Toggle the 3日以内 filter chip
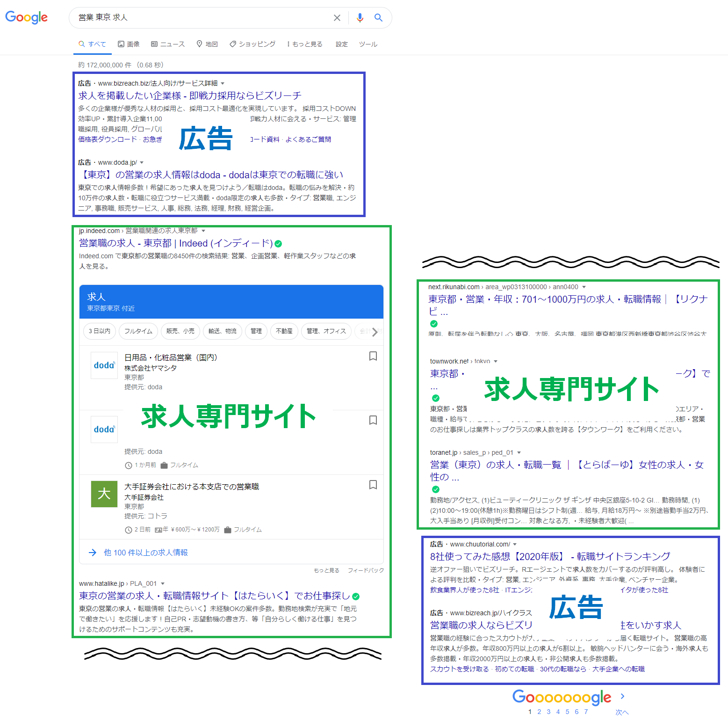The width and height of the screenshot is (728, 721). click(100, 331)
